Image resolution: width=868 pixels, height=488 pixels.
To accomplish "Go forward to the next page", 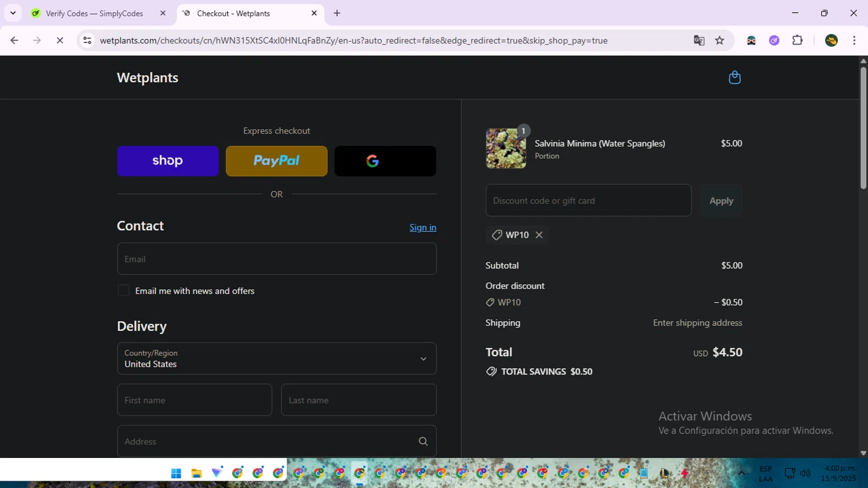I will [x=37, y=41].
